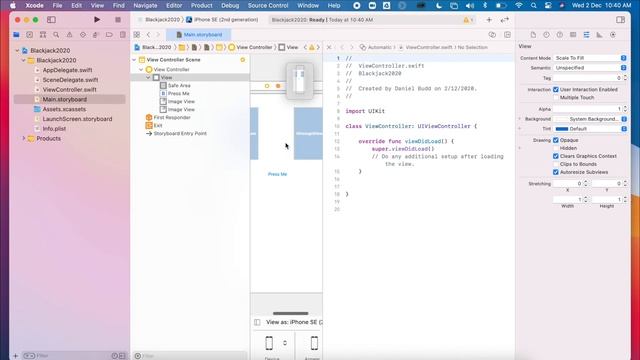Expand the Products folder
Viewport: 640px width, 360px height.
tap(24, 139)
